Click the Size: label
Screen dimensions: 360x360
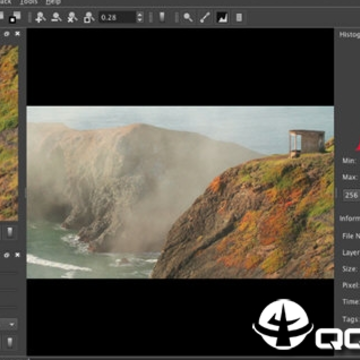[349, 269]
